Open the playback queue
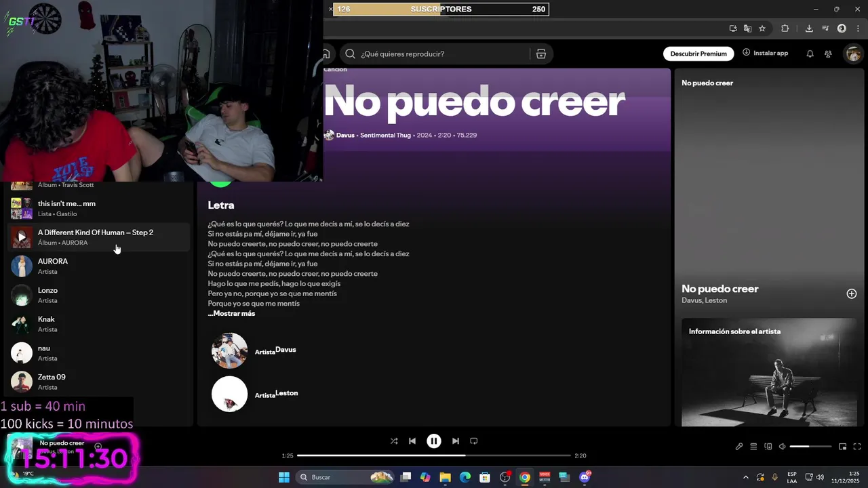The image size is (868, 488). coord(753,447)
